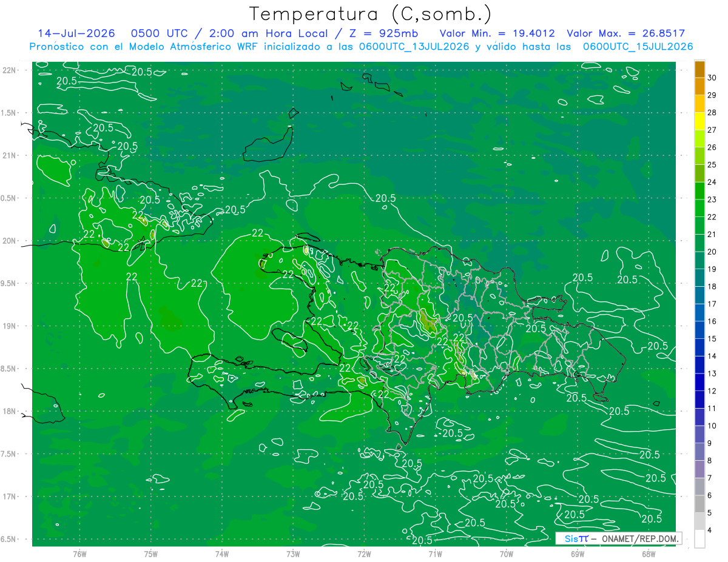Click the '30' color scale label

click(712, 78)
